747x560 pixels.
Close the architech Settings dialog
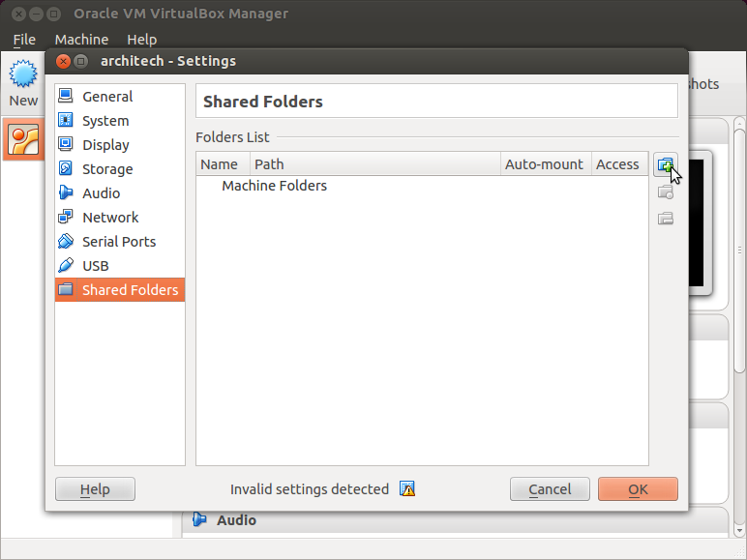(x=63, y=61)
